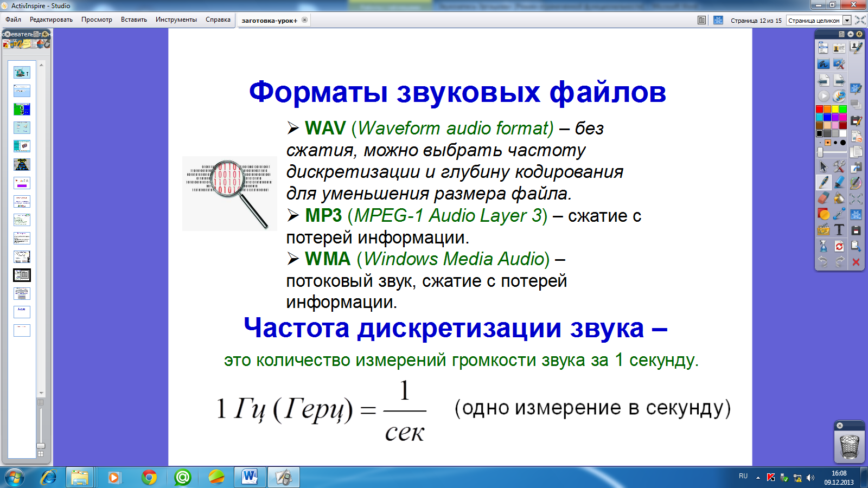868x488 pixels.
Task: Select the Eraser tool
Action: [824, 198]
